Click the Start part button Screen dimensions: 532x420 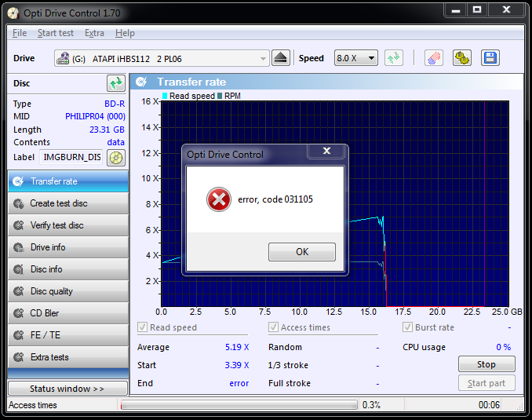pyautogui.click(x=486, y=383)
